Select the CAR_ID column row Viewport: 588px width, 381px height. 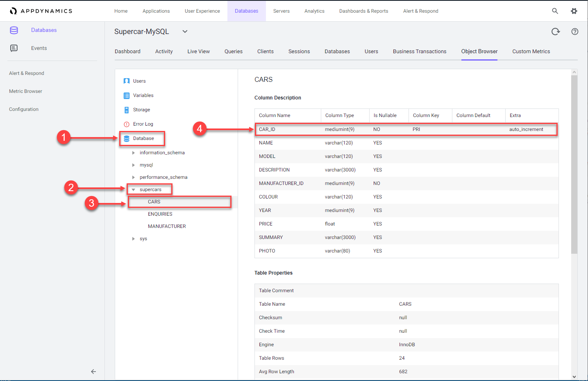click(x=406, y=129)
